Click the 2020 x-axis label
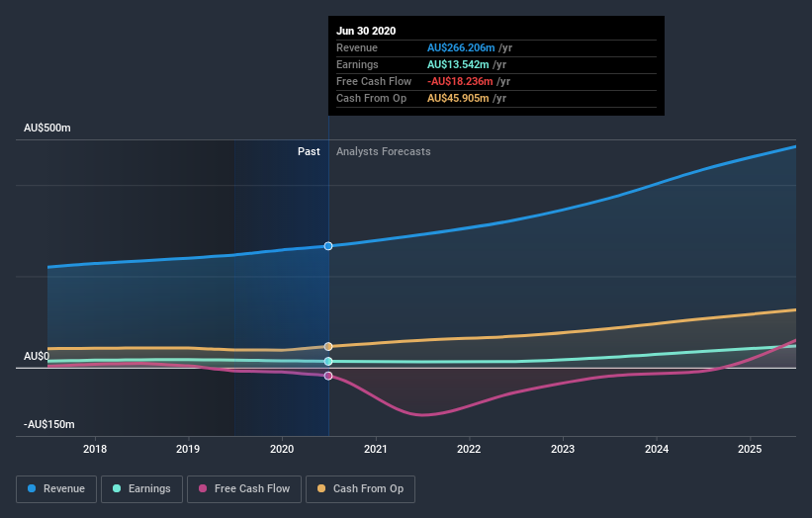This screenshot has width=812, height=518. [282, 449]
